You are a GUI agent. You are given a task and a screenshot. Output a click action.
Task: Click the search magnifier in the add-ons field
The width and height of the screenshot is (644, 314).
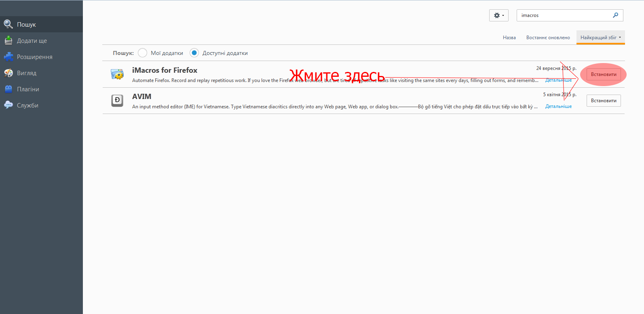[x=616, y=15]
